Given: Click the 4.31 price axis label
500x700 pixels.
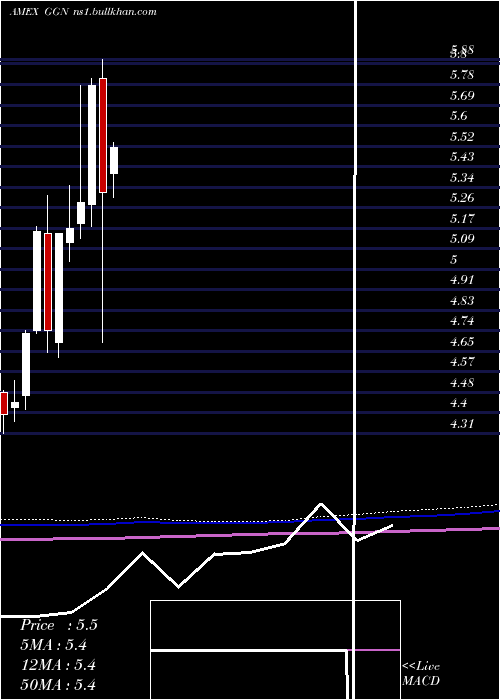Looking at the screenshot, I should (462, 424).
